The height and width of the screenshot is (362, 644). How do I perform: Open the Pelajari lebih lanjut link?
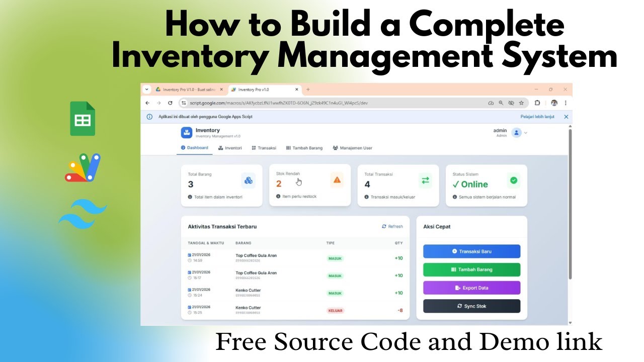(x=537, y=117)
